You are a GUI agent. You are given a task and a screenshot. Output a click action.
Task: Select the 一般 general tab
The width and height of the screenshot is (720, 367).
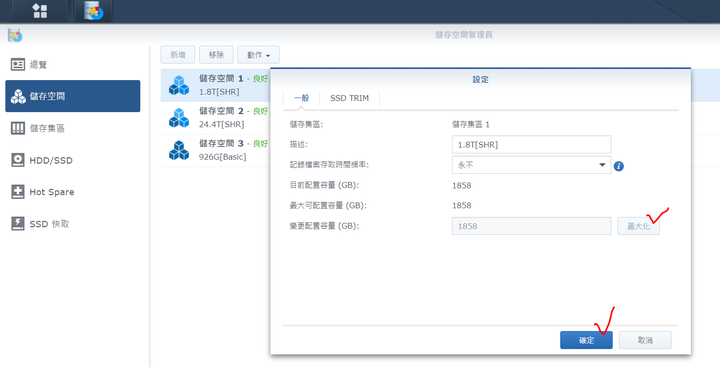coord(302,98)
